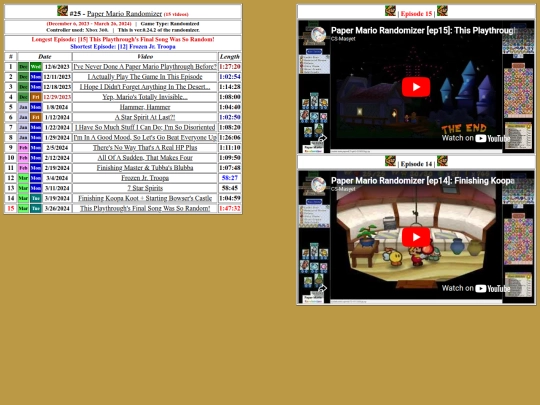Play the Episode 15 YouTube video
The width and height of the screenshot is (540, 405).
pos(416,87)
